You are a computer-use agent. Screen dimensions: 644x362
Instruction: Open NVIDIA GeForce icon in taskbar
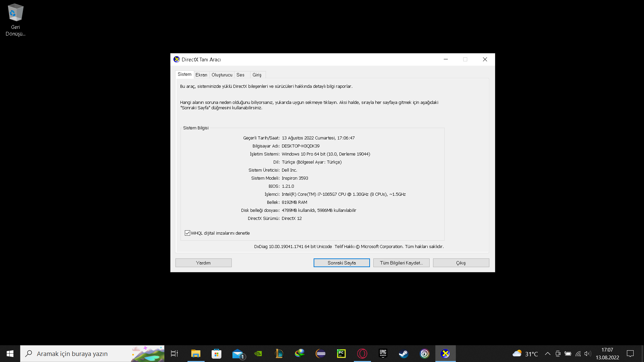click(258, 354)
